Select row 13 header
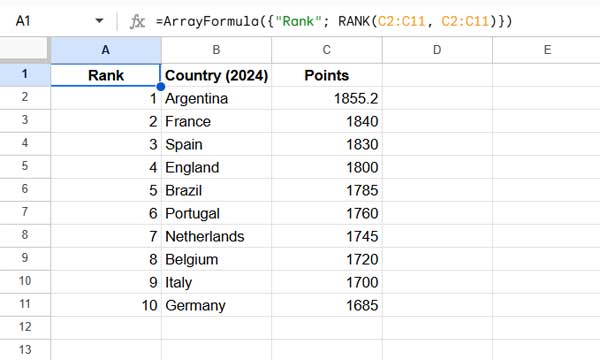600x360 pixels. (x=25, y=350)
